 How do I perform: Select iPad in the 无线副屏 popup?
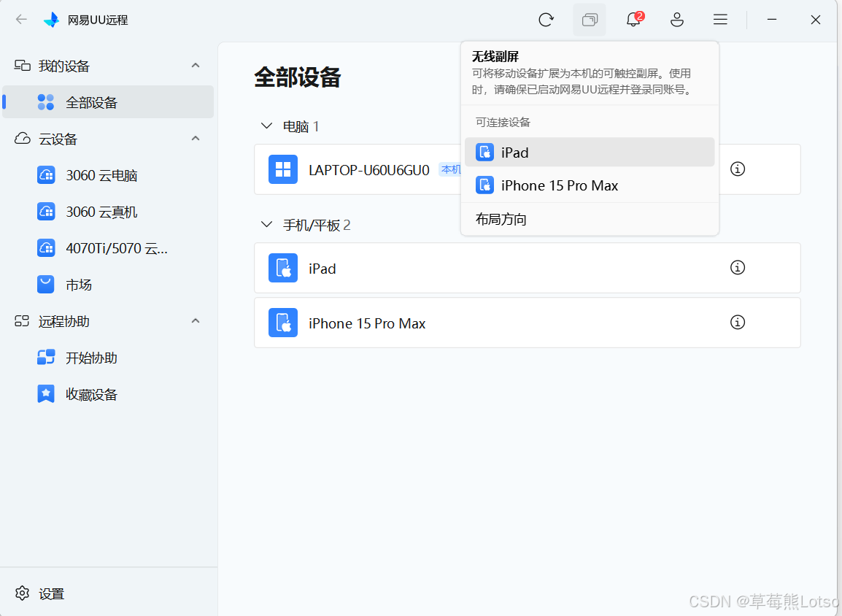590,153
